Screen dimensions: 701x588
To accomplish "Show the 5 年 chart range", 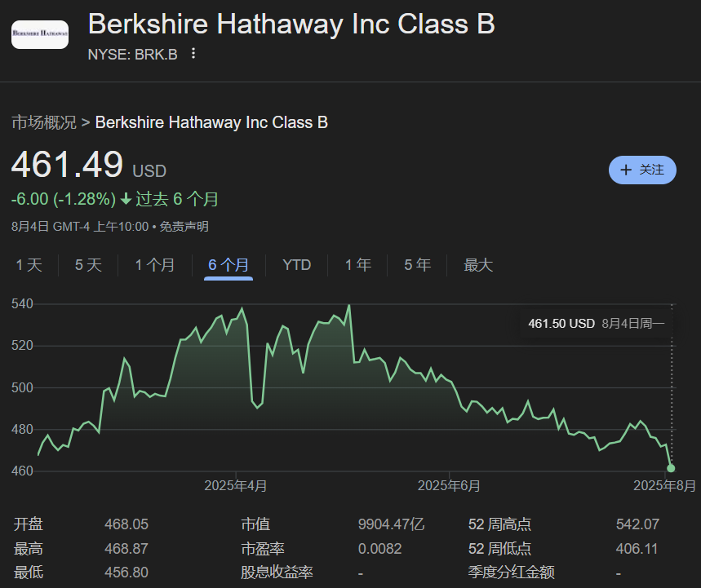I will pos(418,265).
